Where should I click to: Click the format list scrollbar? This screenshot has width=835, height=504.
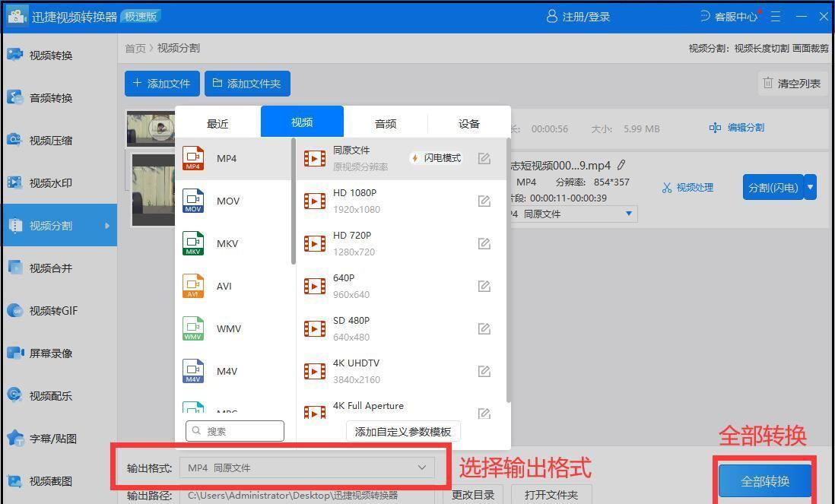pyautogui.click(x=294, y=201)
